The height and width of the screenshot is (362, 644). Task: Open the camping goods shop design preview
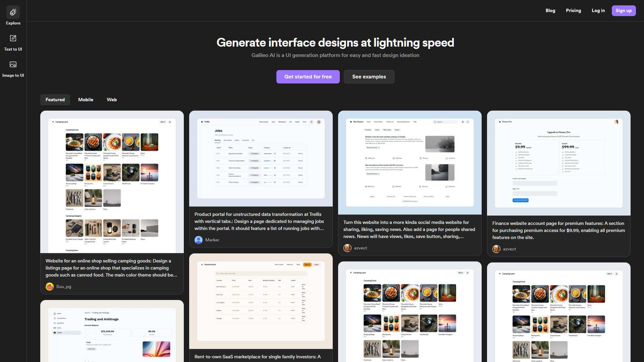[112, 183]
